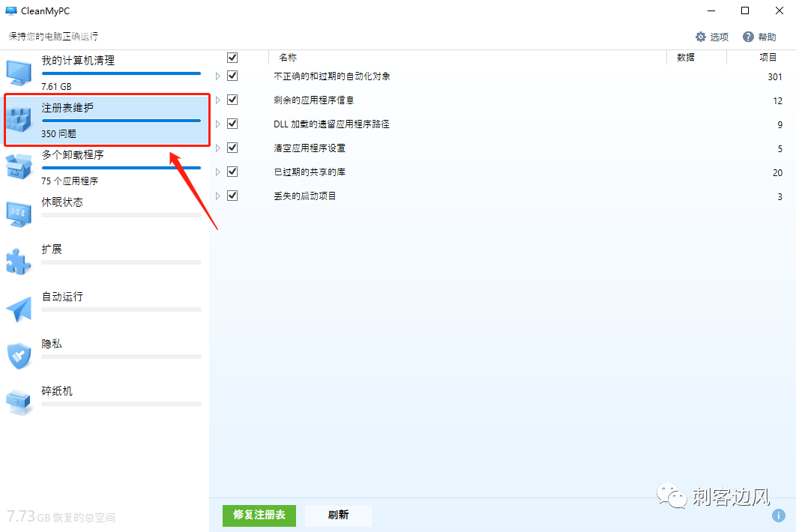This screenshot has height=532, width=796.
Task: Click the registry cubes icon for 注册表维护
Action: click(x=19, y=121)
